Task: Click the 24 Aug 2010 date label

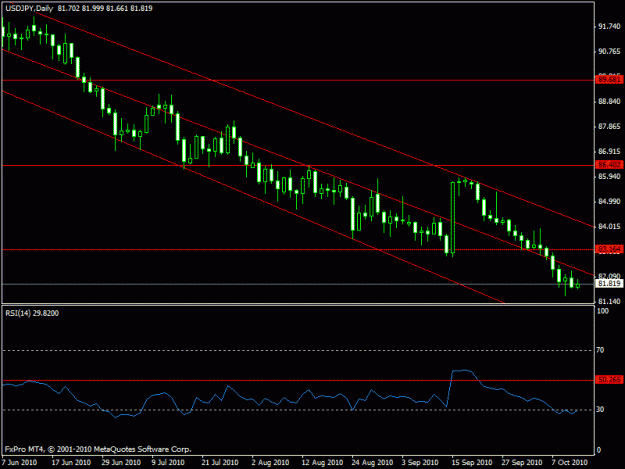Action: (x=372, y=463)
